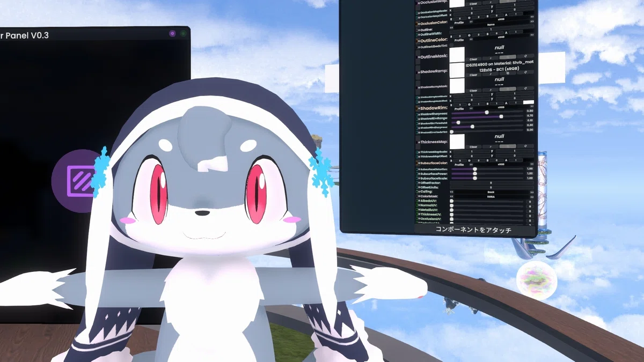Cycle the SubsurfaceColor profile to the next option

tap(532, 164)
